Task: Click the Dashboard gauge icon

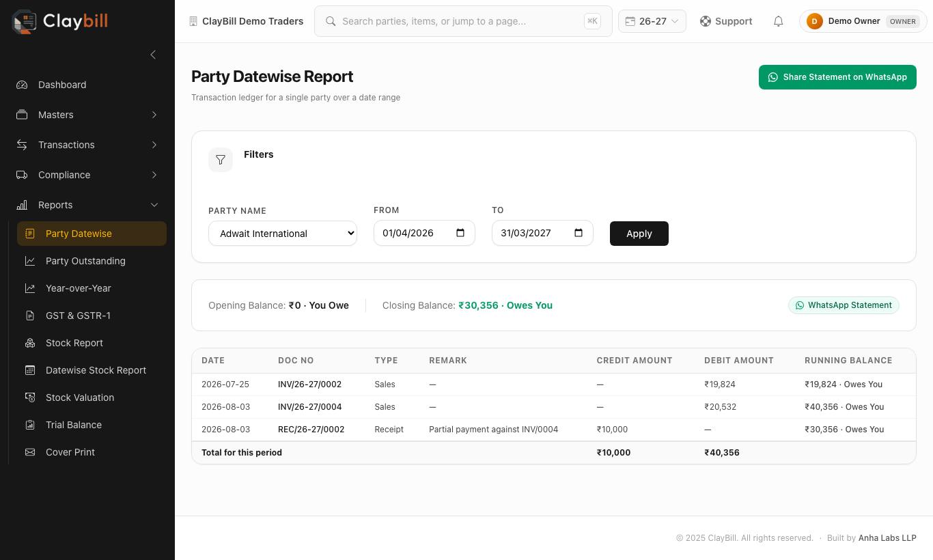Action: 22,85
